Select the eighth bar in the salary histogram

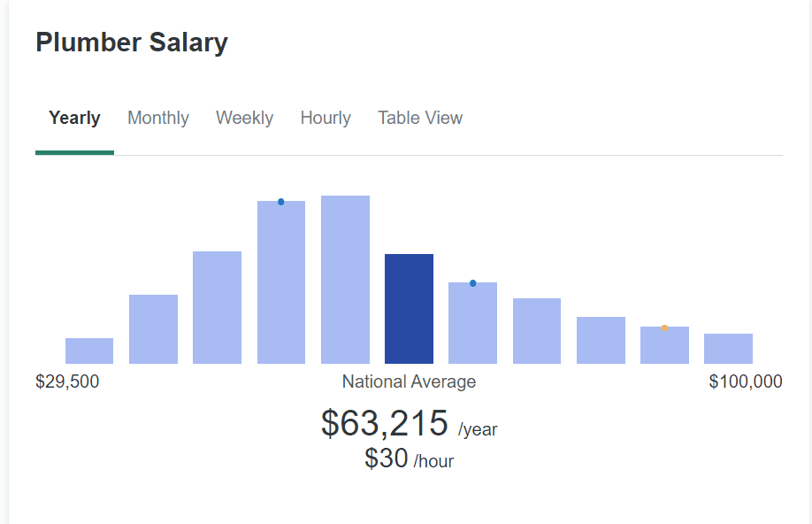(x=536, y=330)
